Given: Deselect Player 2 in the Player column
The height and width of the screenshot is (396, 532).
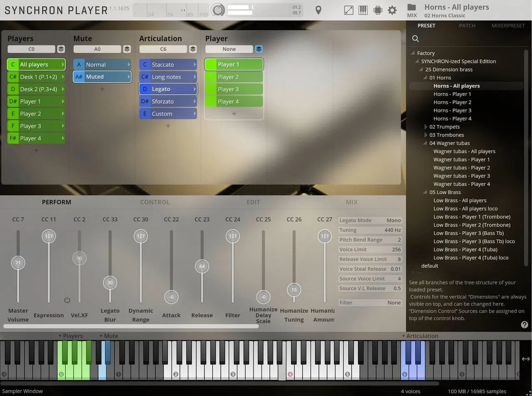Looking at the screenshot, I should [x=234, y=76].
